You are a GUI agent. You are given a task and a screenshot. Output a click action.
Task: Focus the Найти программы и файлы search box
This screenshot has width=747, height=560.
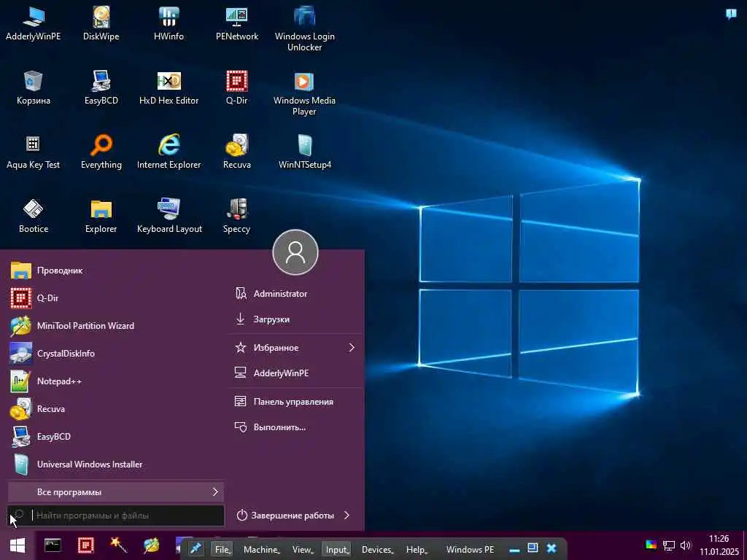pyautogui.click(x=116, y=516)
